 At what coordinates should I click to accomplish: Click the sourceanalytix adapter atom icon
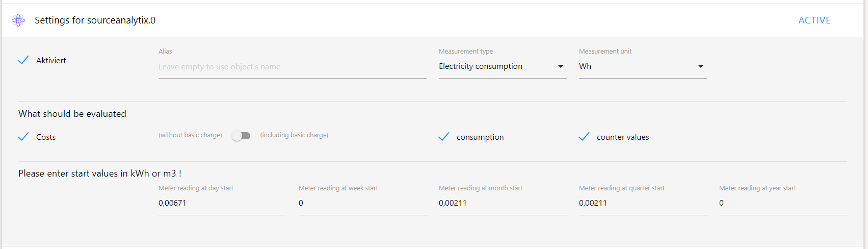point(18,20)
